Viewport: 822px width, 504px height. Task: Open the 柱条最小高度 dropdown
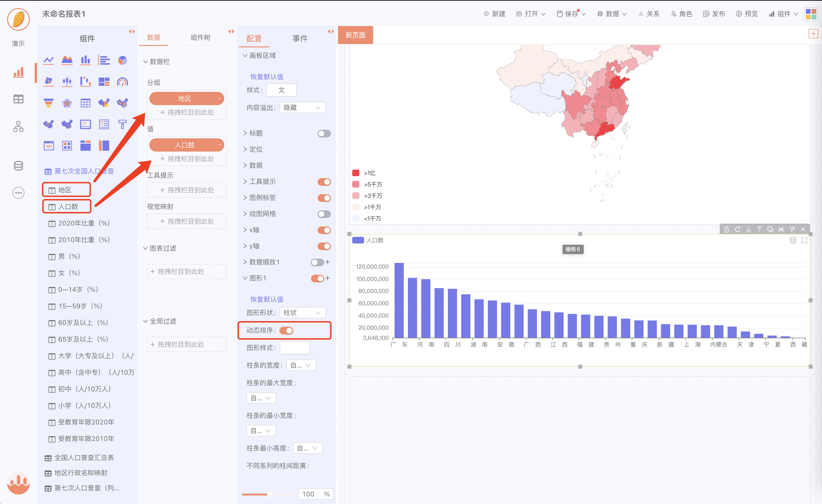(x=308, y=448)
